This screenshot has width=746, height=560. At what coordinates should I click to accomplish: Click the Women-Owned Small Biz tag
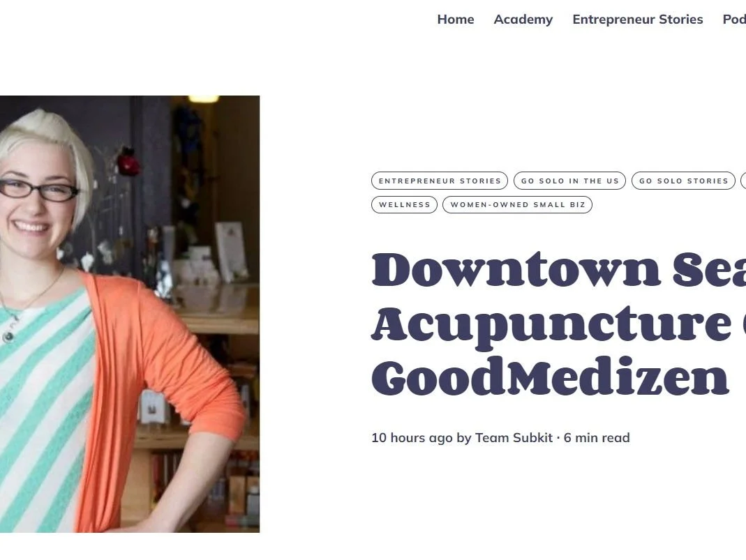pyautogui.click(x=518, y=204)
